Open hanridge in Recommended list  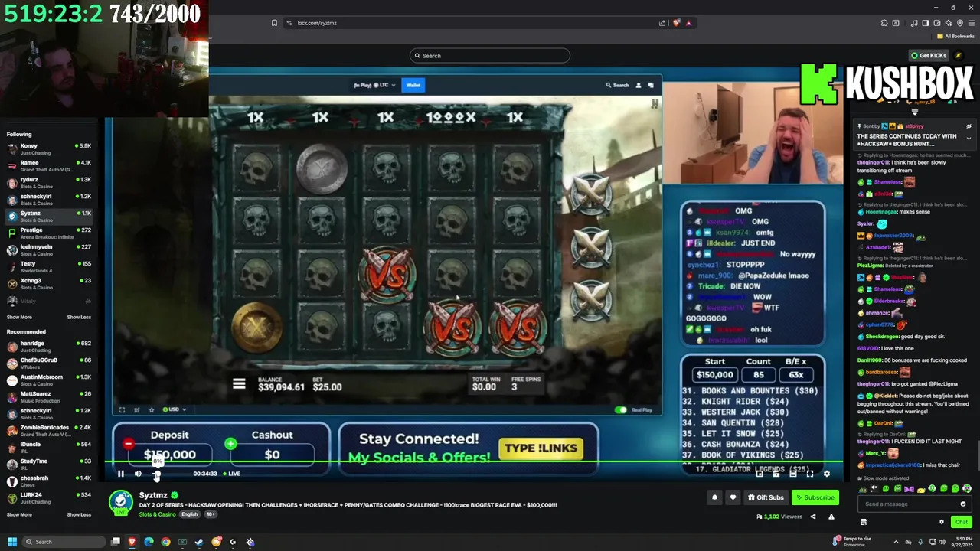(x=49, y=347)
